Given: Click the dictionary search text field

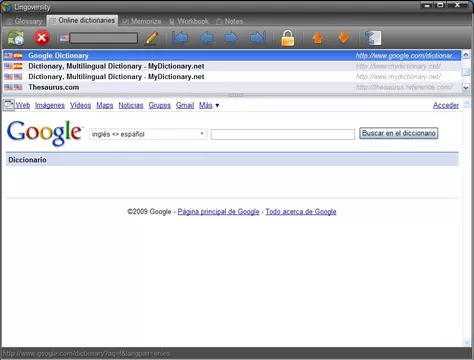Looking at the screenshot, I should tap(283, 134).
